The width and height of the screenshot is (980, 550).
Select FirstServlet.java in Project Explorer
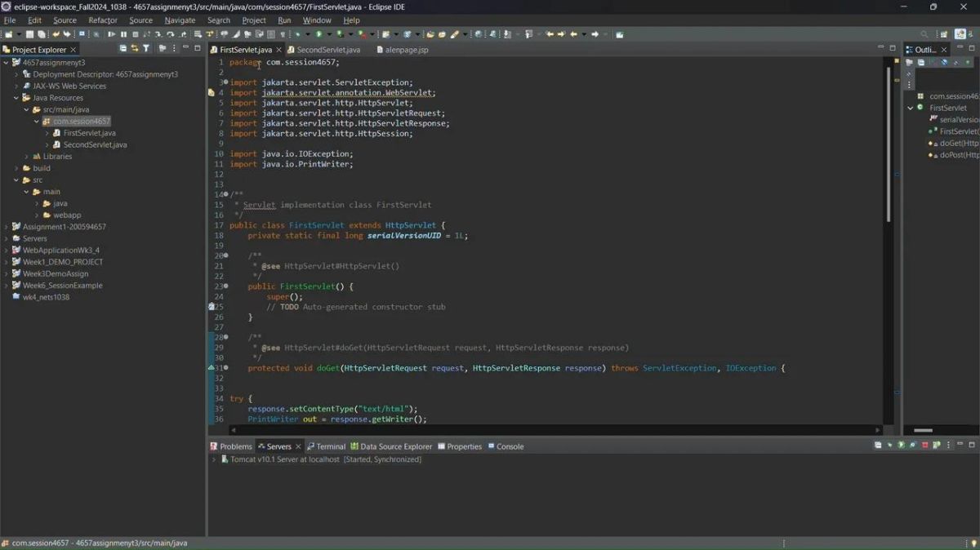click(x=89, y=133)
